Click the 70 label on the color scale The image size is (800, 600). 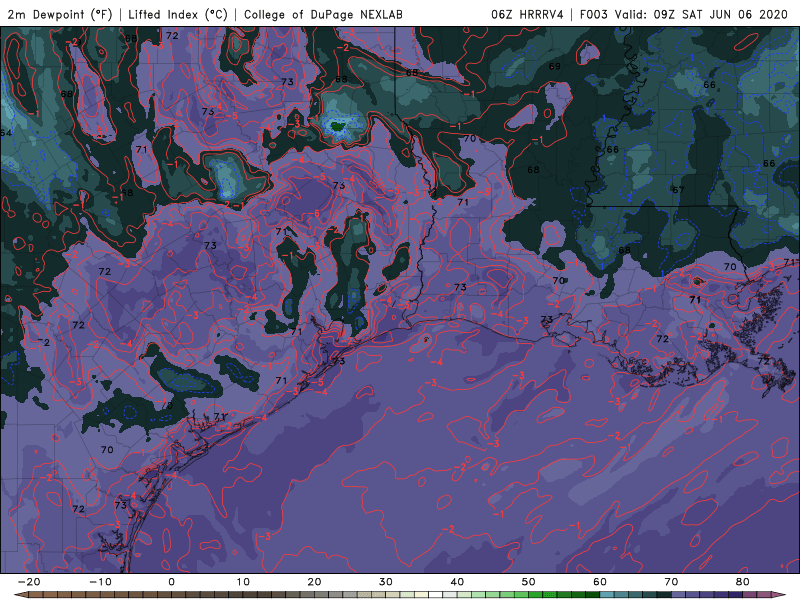pos(671,582)
